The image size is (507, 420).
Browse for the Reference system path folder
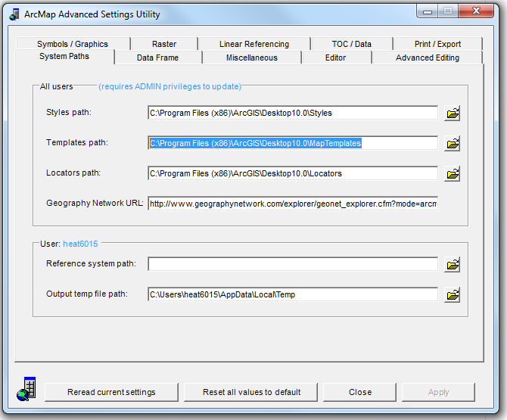452,265
